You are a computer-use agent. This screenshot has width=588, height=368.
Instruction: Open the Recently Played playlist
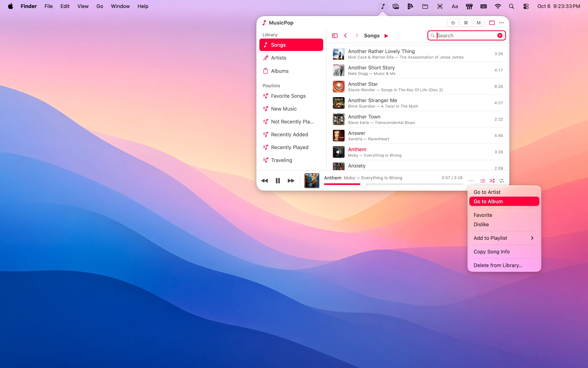291,147
